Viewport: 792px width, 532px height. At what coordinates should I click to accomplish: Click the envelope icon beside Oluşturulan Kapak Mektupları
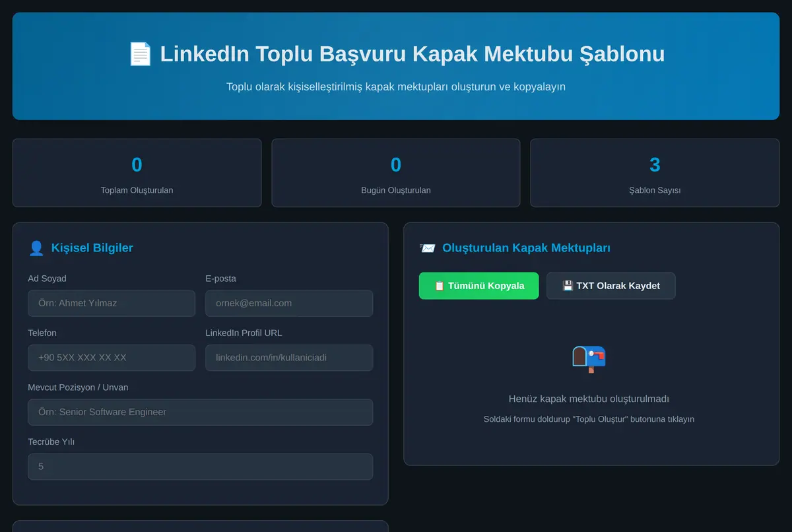(x=427, y=248)
